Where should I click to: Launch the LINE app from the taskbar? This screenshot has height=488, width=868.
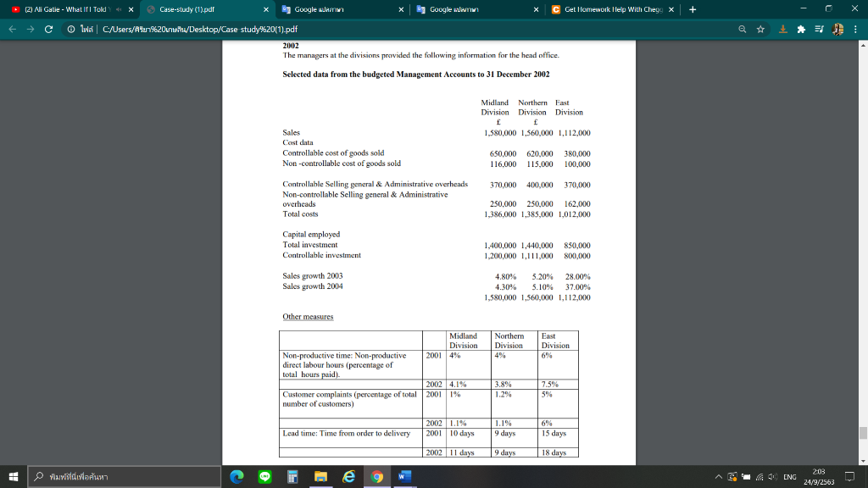point(265,476)
